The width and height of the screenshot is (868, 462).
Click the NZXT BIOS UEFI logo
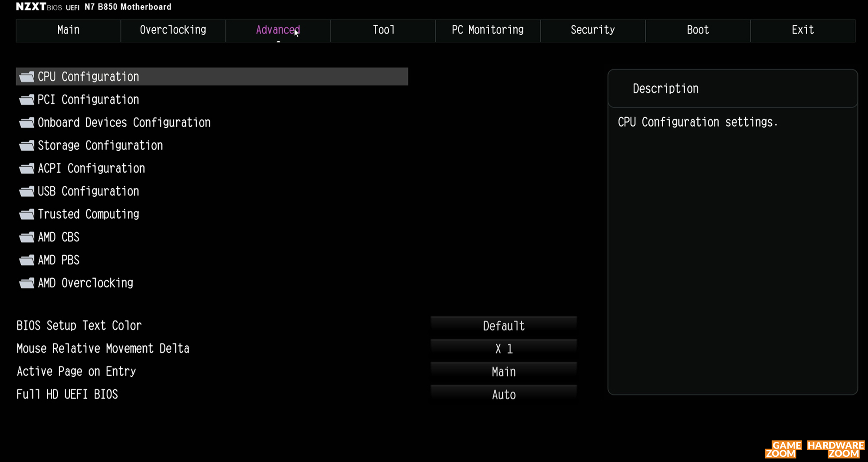point(48,7)
